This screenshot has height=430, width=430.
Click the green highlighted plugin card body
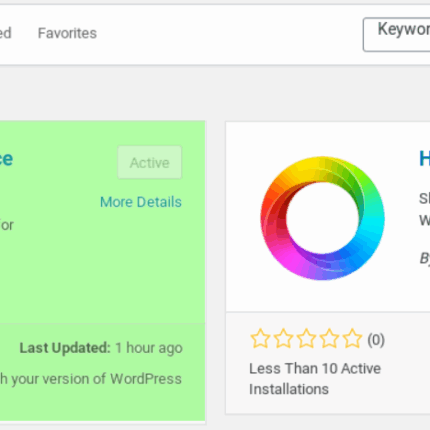tap(102, 222)
